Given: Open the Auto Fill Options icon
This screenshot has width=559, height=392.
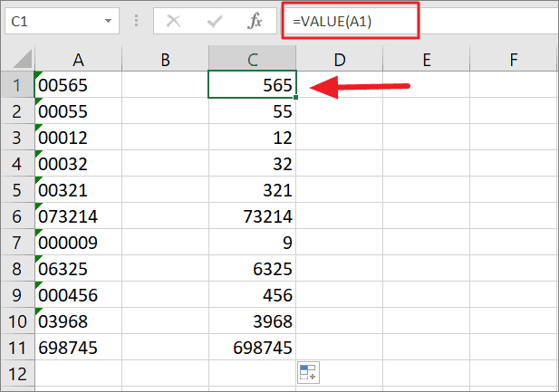Looking at the screenshot, I should tap(308, 372).
